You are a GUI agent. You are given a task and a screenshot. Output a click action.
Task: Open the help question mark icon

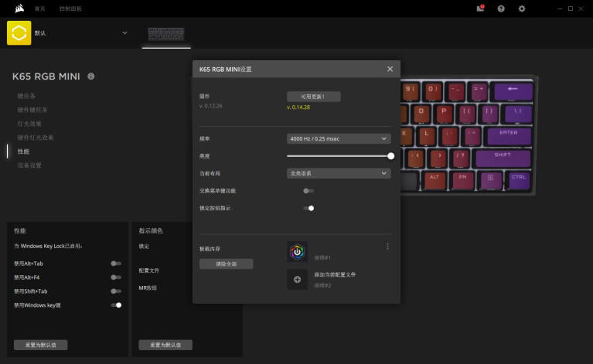(501, 9)
